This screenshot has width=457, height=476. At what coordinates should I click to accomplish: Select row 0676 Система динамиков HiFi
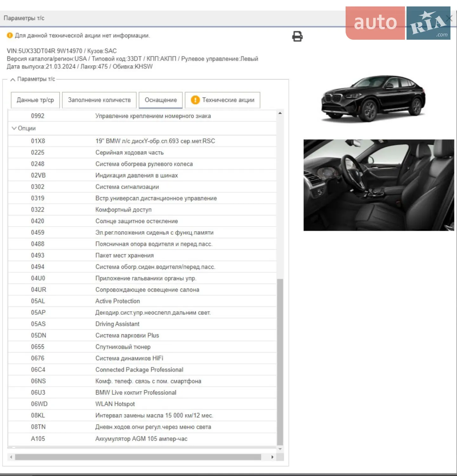(142, 358)
